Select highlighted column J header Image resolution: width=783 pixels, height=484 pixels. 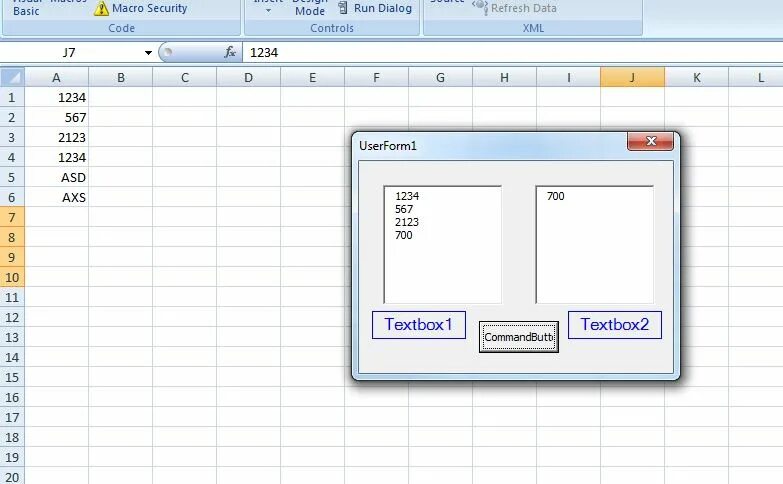click(632, 77)
